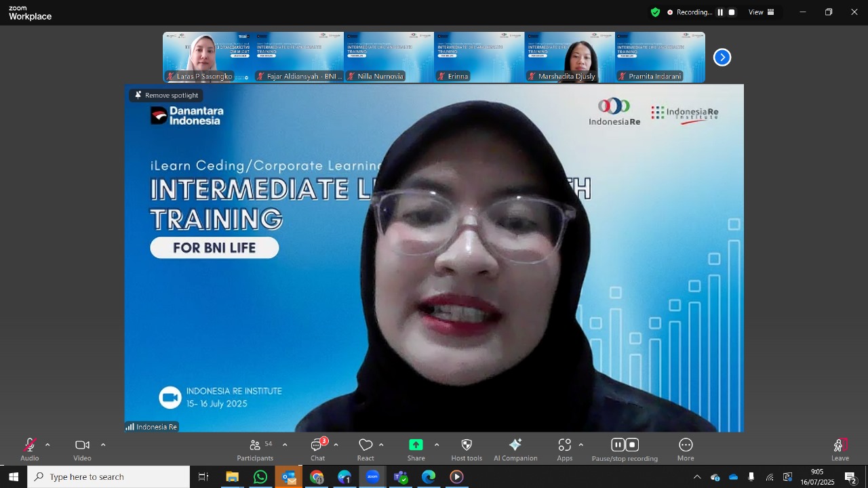Open the blue taskbar icon next to Chrome
Viewport: 868px width, 488px height.
click(x=344, y=477)
